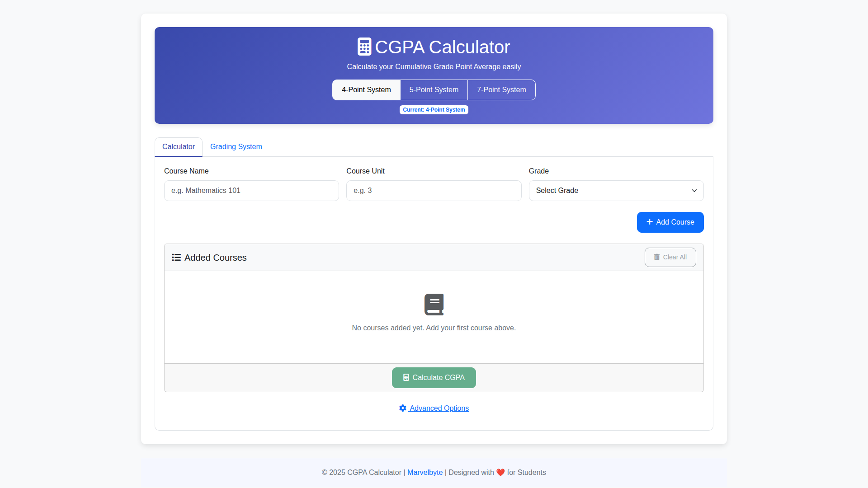Switch to the 5-Point System

tap(434, 90)
